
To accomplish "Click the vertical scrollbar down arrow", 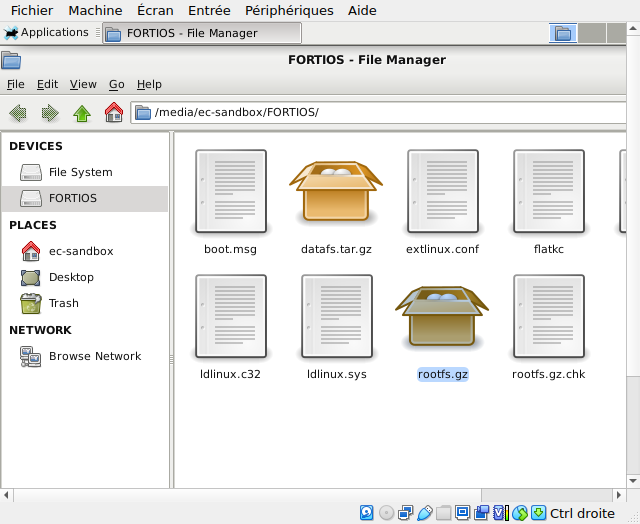I will 633,481.
